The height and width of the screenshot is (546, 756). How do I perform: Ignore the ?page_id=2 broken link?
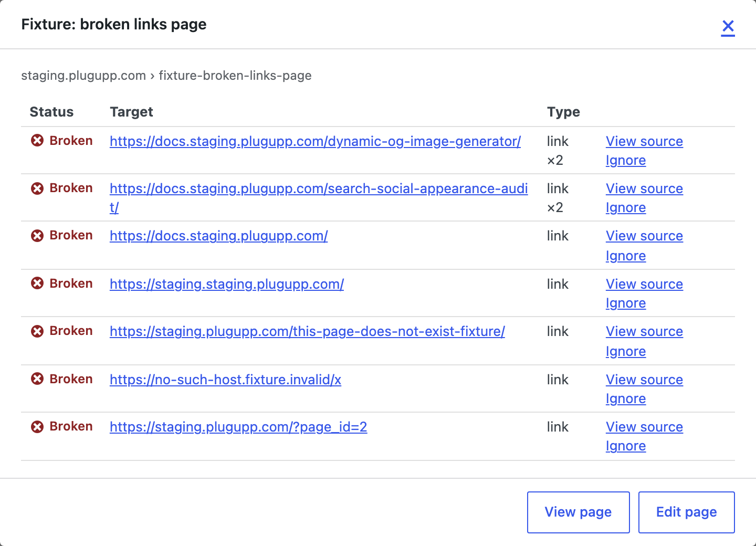click(625, 446)
